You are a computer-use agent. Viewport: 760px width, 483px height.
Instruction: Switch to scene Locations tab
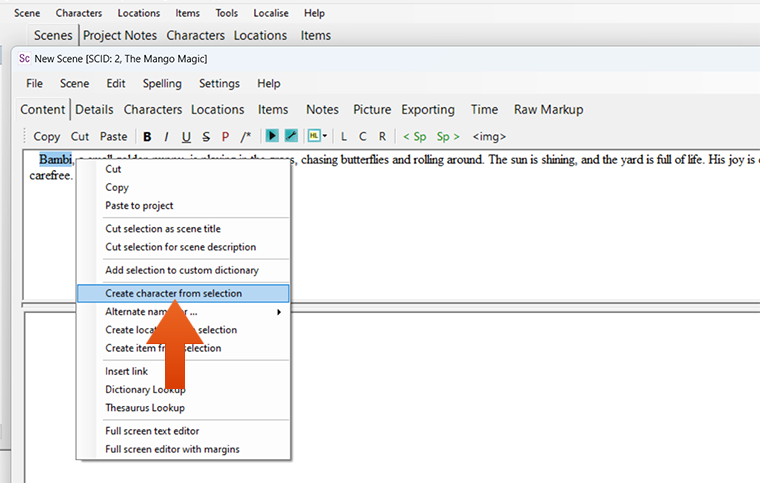[218, 110]
